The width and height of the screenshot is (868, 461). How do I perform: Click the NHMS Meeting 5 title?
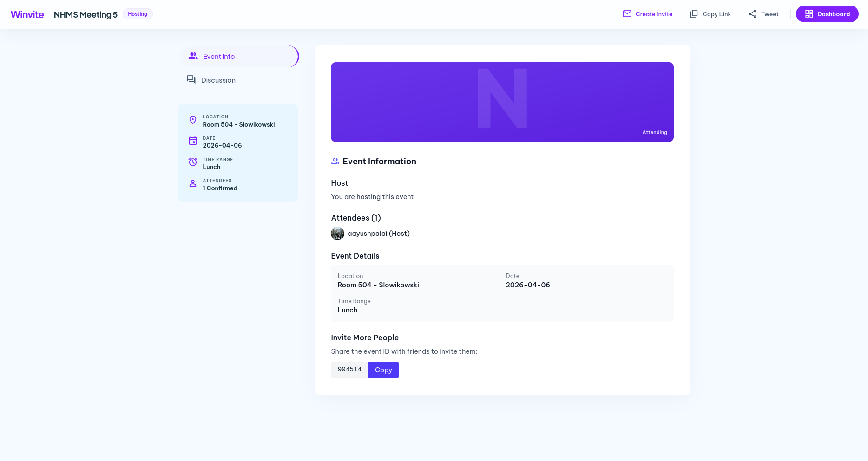(x=85, y=14)
